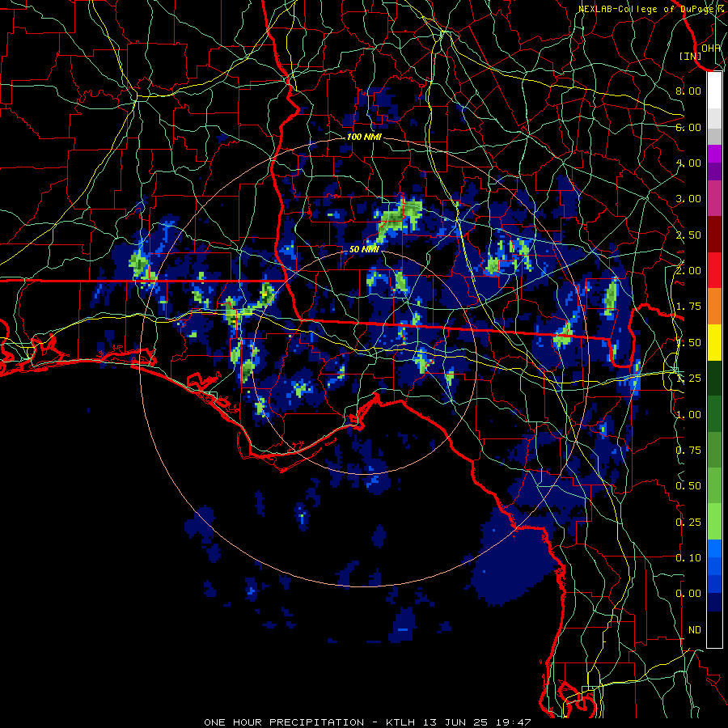Click the ND no-data legend label
The height and width of the screenshot is (728, 728).
pos(695,630)
